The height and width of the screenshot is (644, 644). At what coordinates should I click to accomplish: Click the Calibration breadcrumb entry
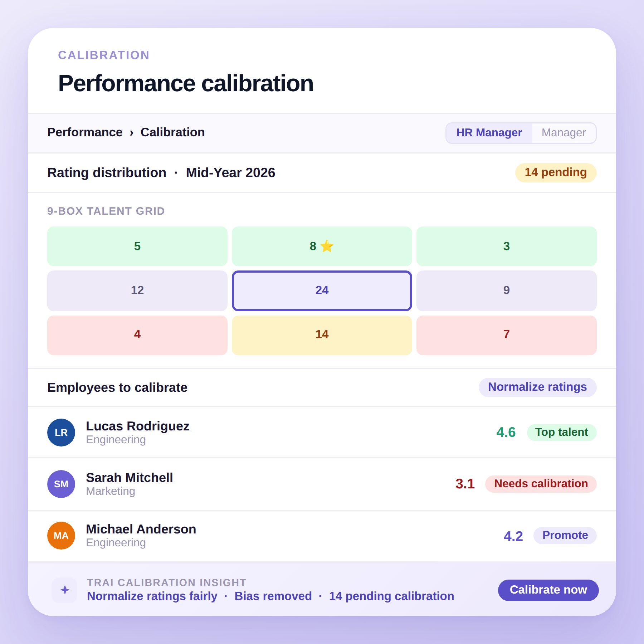[x=172, y=132]
